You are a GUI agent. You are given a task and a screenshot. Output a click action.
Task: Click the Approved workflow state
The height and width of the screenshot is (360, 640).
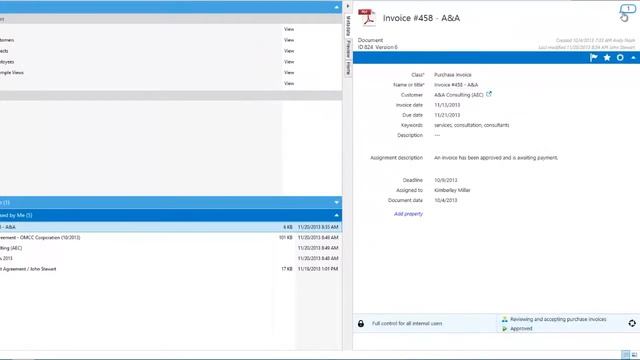tap(521, 329)
